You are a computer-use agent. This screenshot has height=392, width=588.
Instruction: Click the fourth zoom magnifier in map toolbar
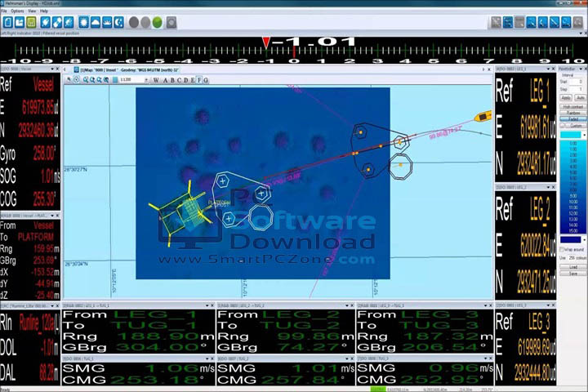(106, 79)
